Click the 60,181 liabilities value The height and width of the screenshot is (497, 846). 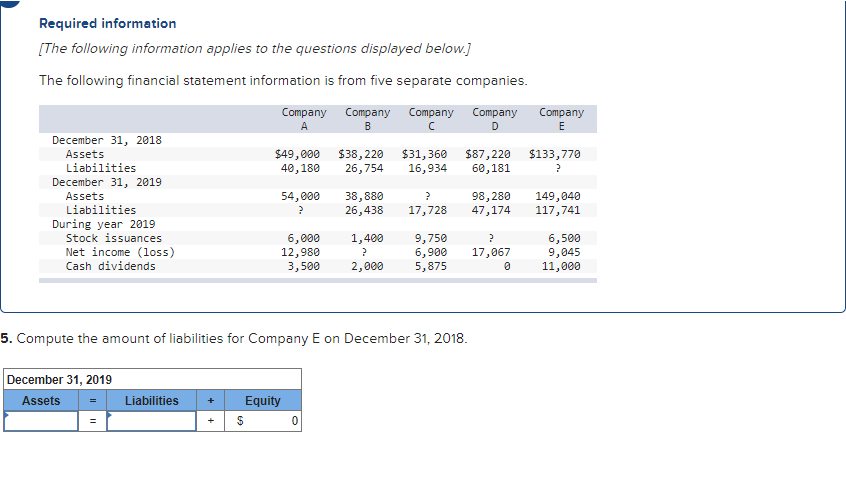click(491, 168)
